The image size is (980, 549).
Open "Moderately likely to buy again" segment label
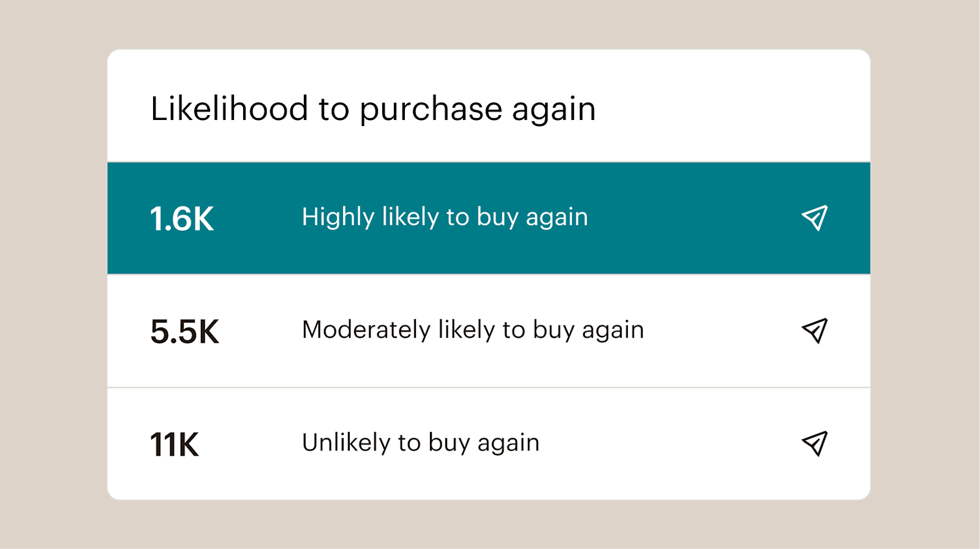tap(473, 330)
